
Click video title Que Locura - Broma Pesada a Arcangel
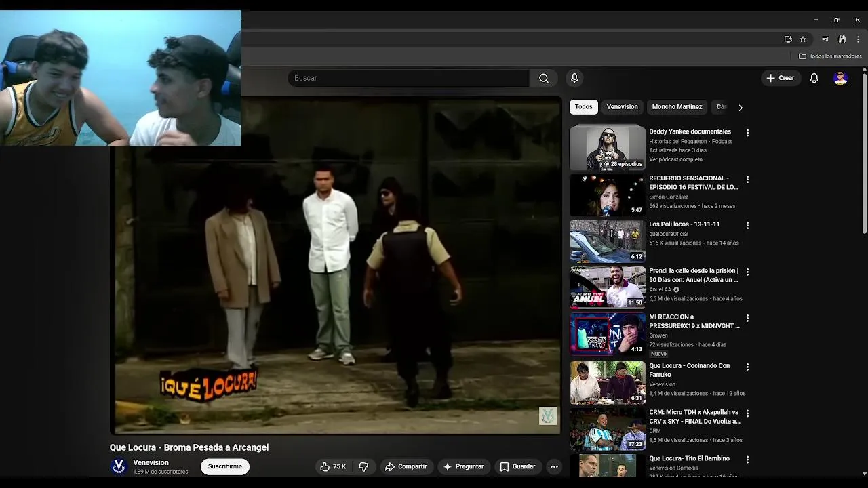pos(189,447)
